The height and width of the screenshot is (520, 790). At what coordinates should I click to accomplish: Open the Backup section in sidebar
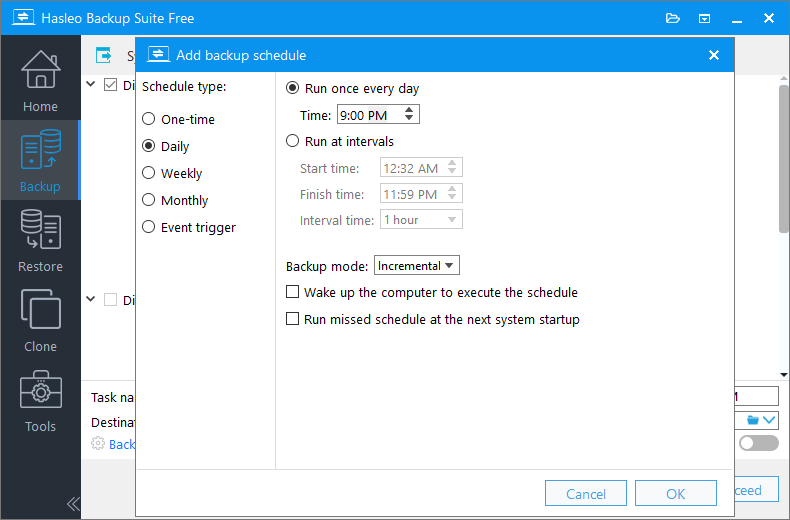coord(40,160)
